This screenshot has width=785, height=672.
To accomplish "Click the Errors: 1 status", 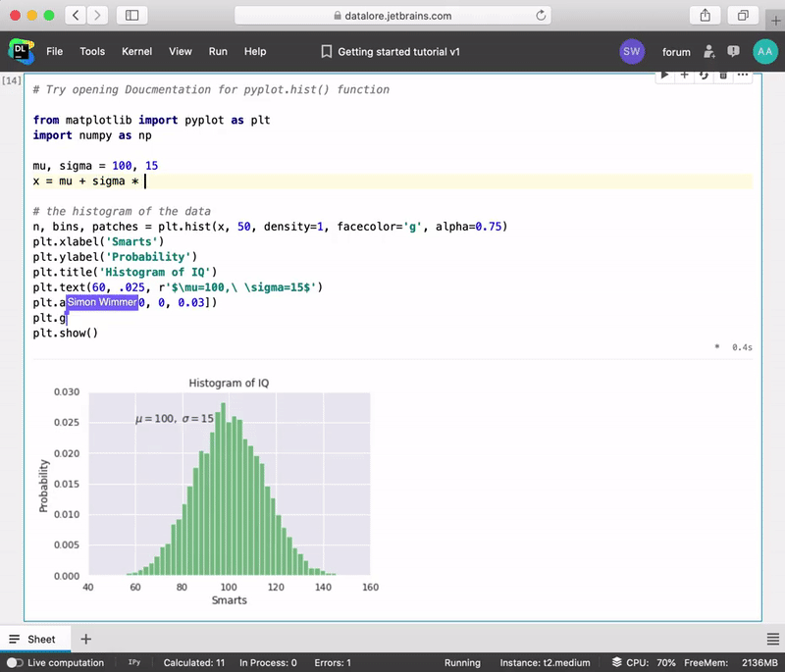I will click(x=333, y=662).
